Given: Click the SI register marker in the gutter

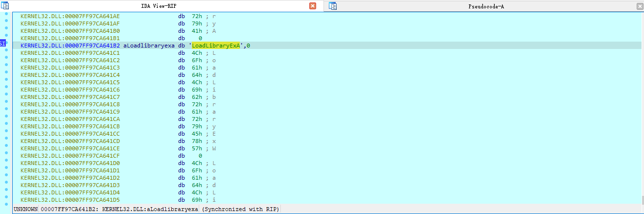Looking at the screenshot, I should 2,43.
